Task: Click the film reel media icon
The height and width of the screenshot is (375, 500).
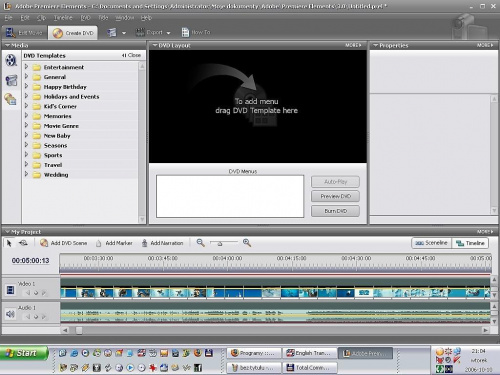Action: pyautogui.click(x=11, y=60)
